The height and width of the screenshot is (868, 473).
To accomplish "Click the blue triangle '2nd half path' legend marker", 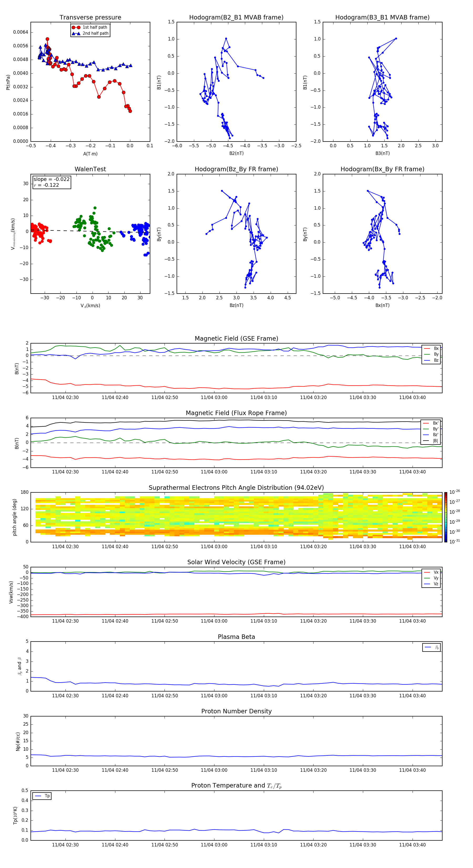I will click(x=76, y=33).
